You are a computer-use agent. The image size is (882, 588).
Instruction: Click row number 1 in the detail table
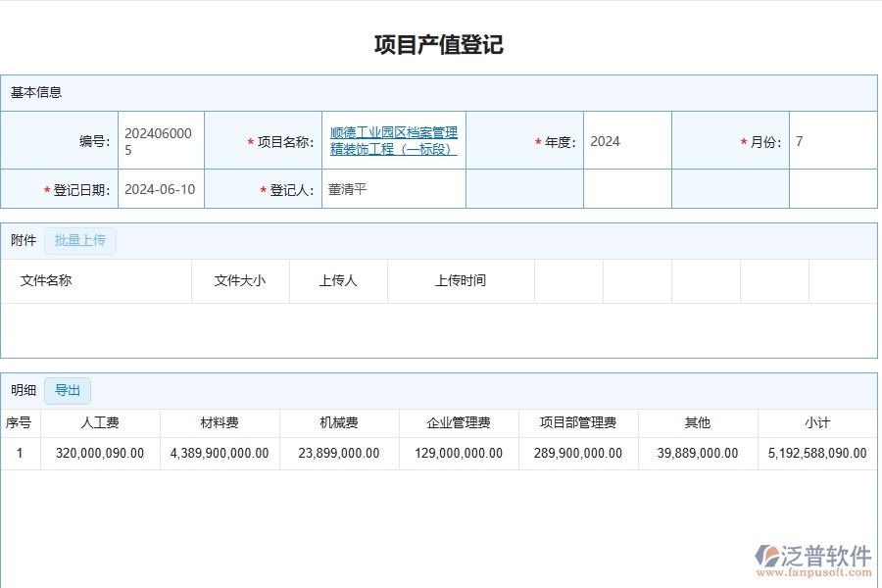(x=19, y=453)
